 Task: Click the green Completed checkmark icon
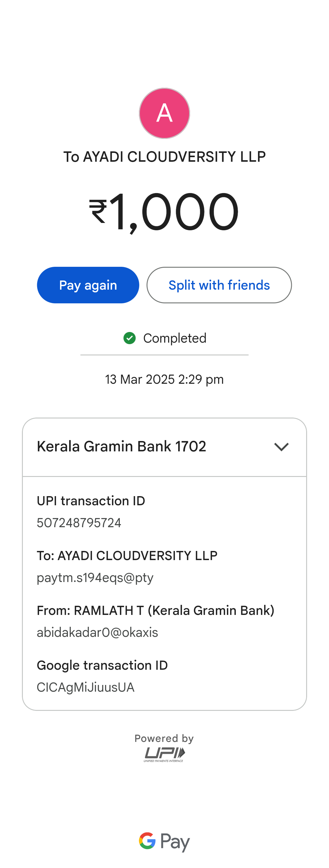pos(129,338)
